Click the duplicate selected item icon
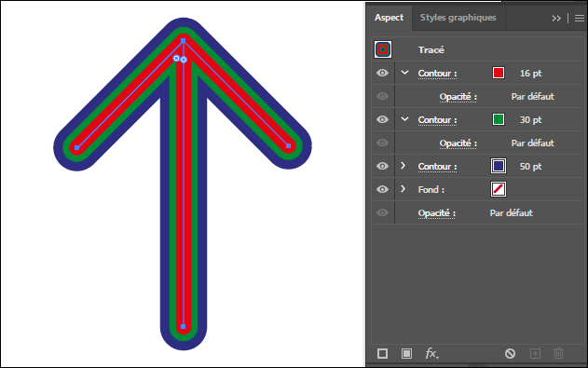The height and width of the screenshot is (368, 588). (x=535, y=353)
